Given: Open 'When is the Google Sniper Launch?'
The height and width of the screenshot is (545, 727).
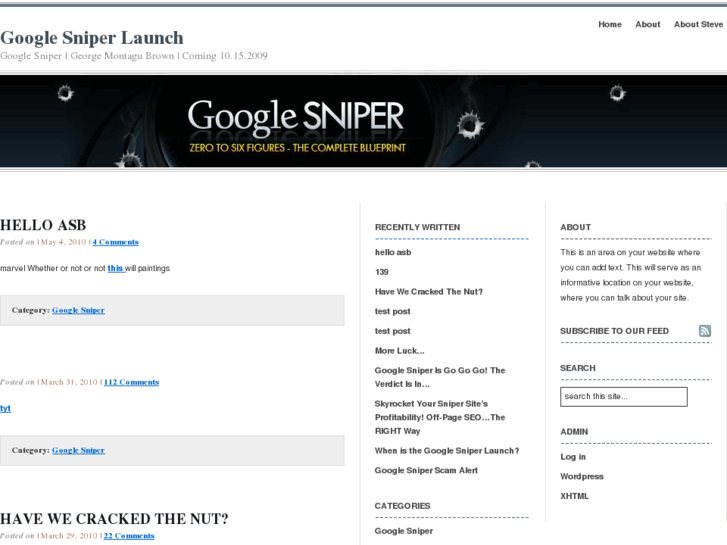Looking at the screenshot, I should [x=447, y=451].
